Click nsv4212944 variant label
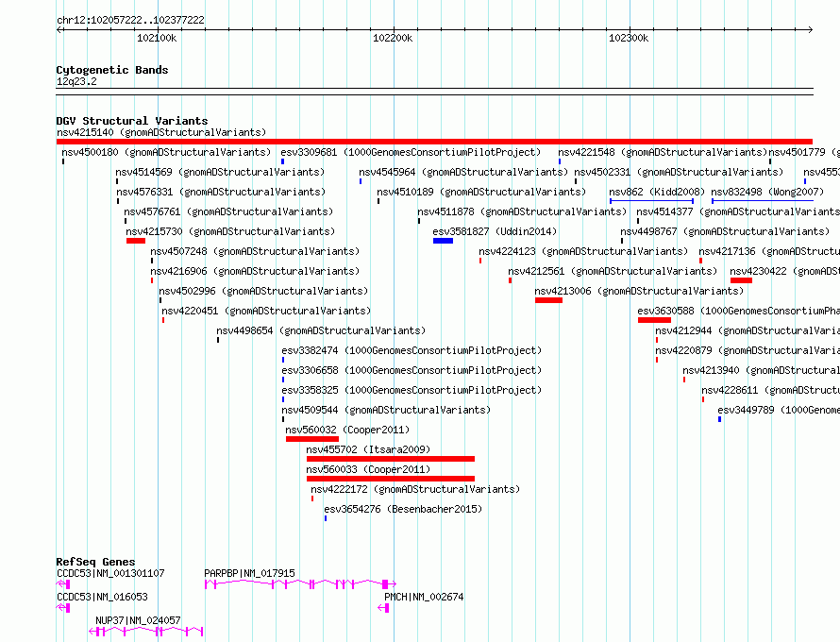Image resolution: width=840 pixels, height=642 pixels. [748, 330]
